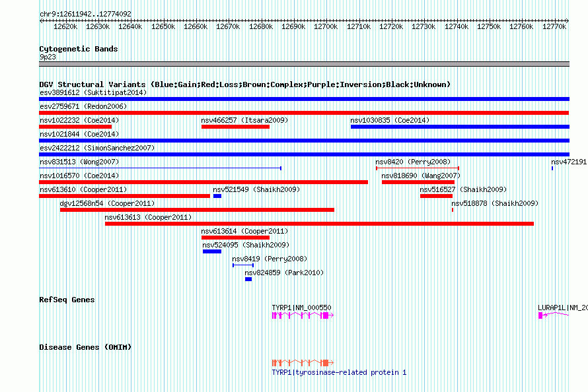
Task: Click the blue bar under nsv1030835
Action: point(460,127)
